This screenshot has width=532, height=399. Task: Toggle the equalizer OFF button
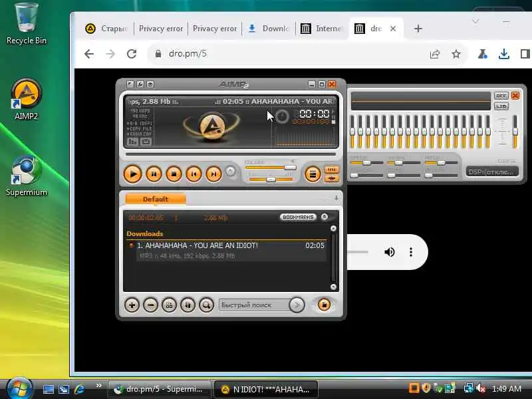pos(501,96)
